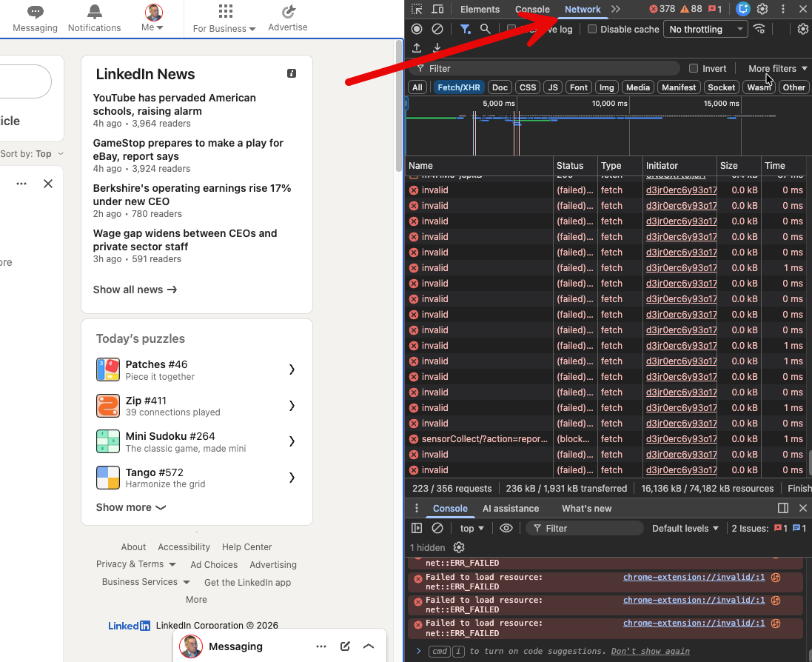Toggle the Fetch/XHR type filter
This screenshot has height=662, width=812.
coord(459,87)
